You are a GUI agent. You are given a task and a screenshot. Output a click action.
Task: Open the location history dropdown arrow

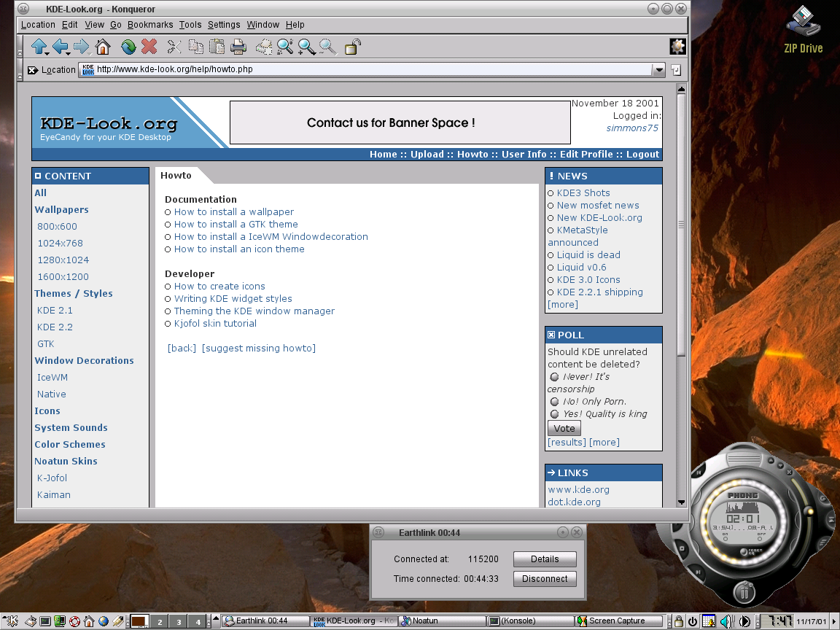click(x=659, y=70)
